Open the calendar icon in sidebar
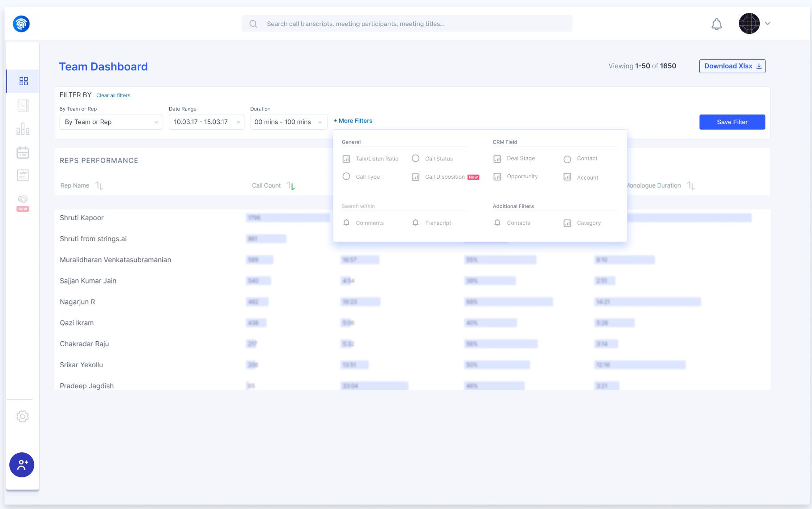 (23, 152)
